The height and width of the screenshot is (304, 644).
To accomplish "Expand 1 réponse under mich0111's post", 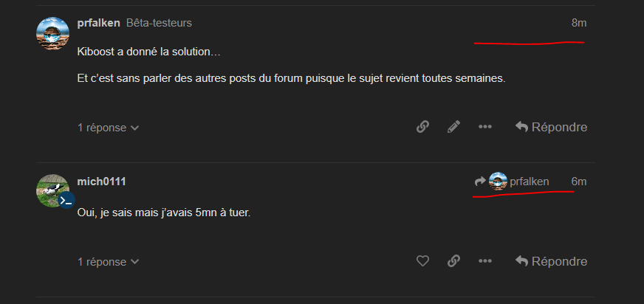I will point(108,262).
